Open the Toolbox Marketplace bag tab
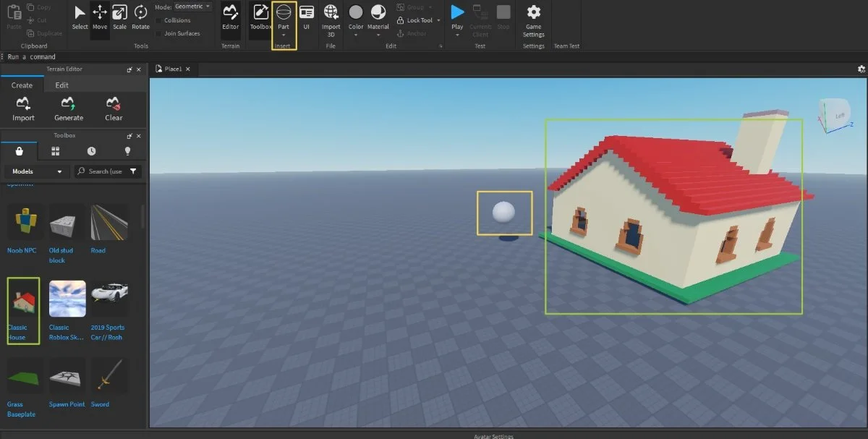This screenshot has width=868, height=439. [x=19, y=151]
